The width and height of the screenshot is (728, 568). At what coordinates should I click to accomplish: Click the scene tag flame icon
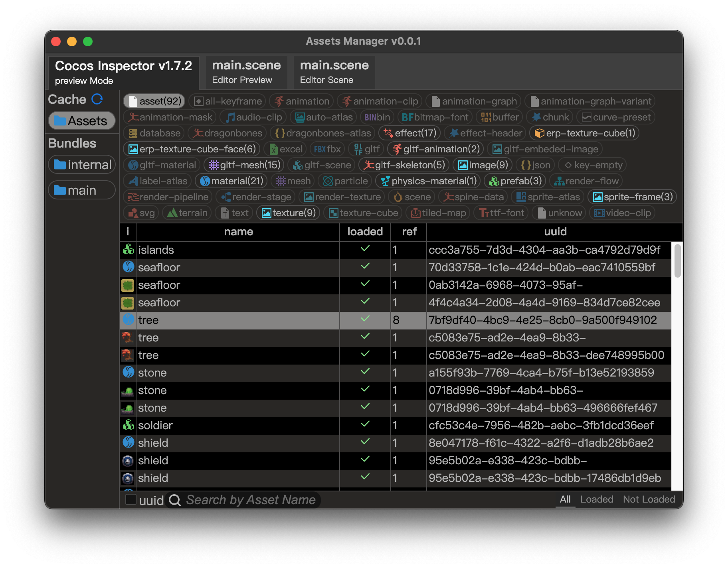(x=398, y=197)
